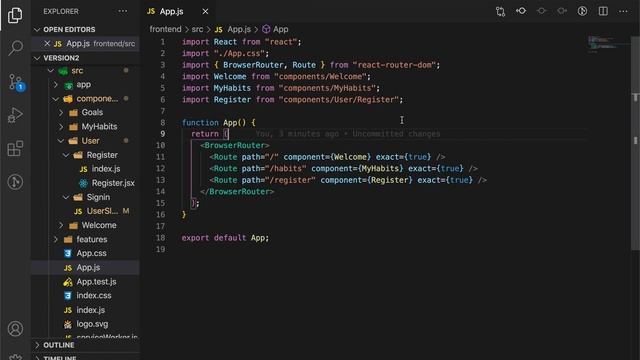Place cursor on line 18 export default App

pyautogui.click(x=225, y=238)
